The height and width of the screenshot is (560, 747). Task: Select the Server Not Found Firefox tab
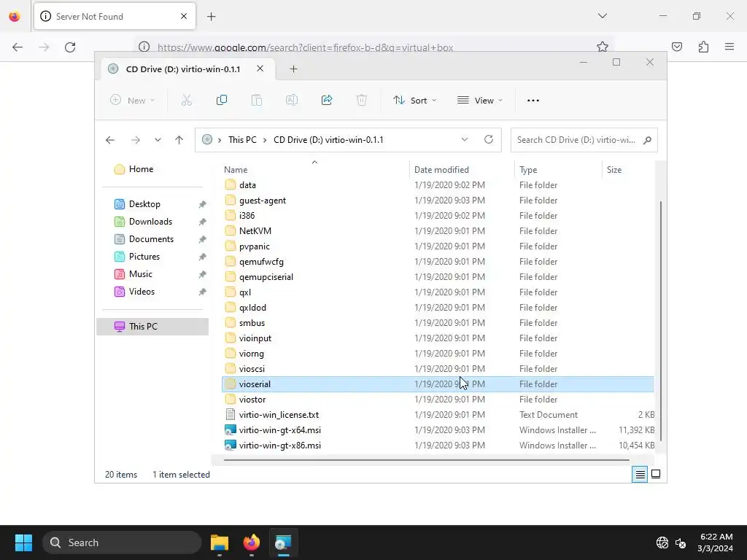[x=115, y=17]
